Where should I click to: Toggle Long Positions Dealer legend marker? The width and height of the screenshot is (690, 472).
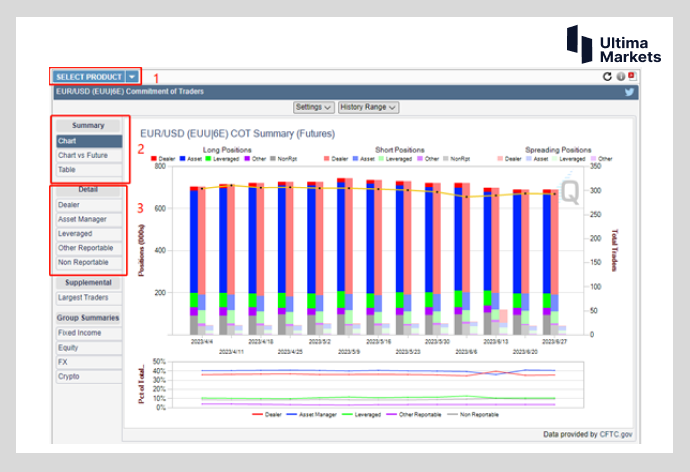[155, 158]
